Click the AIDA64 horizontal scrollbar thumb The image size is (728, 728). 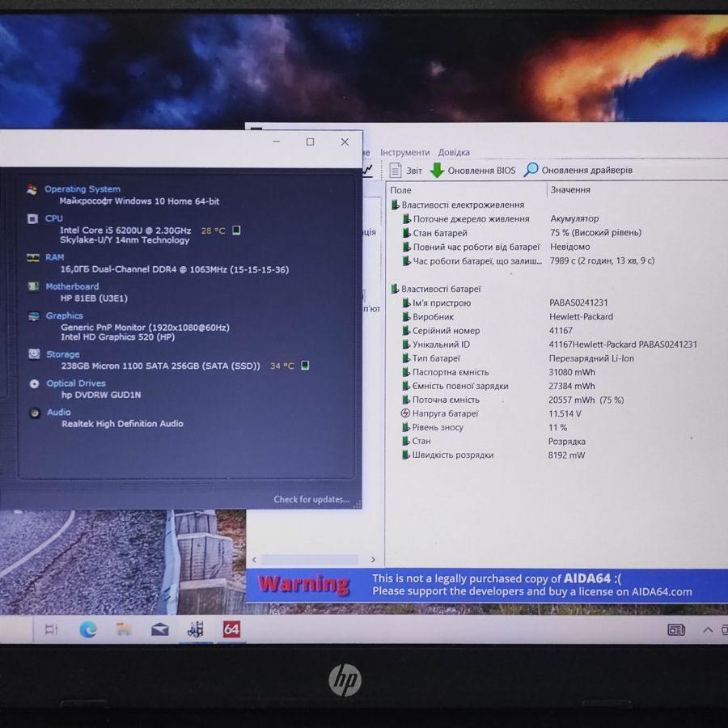(x=310, y=560)
